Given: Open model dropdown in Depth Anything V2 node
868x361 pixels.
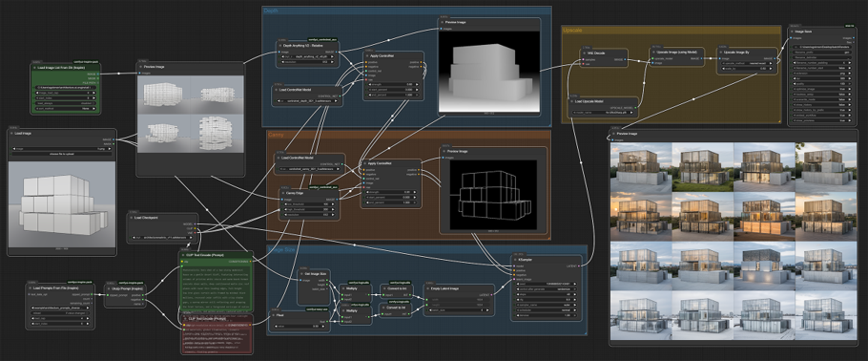Looking at the screenshot, I should click(x=307, y=56).
